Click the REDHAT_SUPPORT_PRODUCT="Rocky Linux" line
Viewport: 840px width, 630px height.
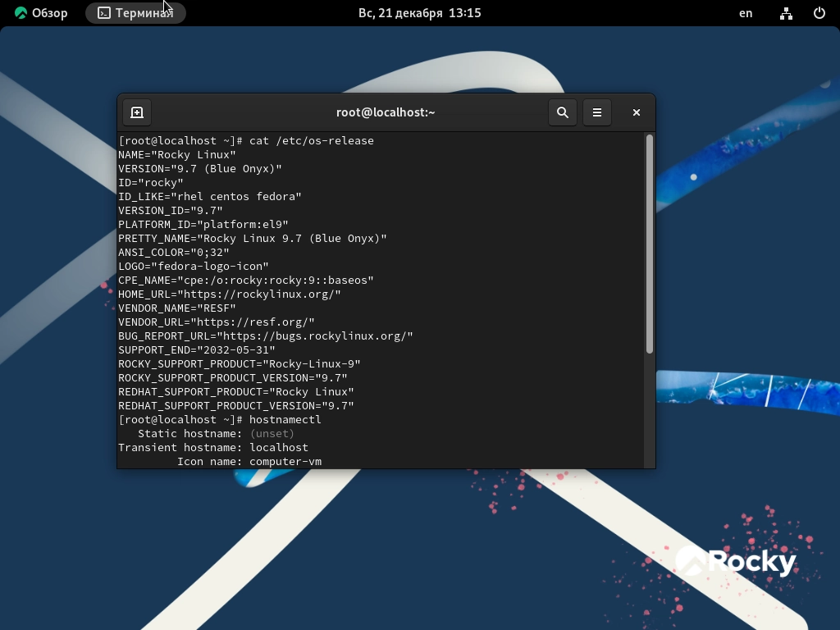point(236,391)
